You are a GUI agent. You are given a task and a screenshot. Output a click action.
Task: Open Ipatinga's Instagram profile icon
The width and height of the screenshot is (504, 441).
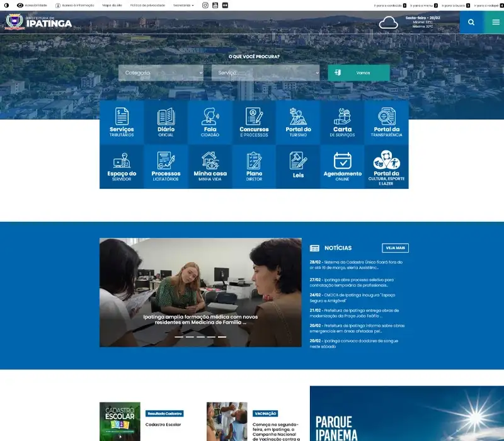point(205,4)
